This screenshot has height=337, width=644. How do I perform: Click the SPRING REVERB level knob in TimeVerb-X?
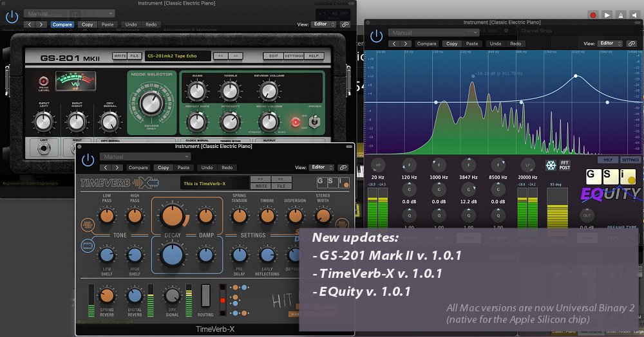(107, 295)
